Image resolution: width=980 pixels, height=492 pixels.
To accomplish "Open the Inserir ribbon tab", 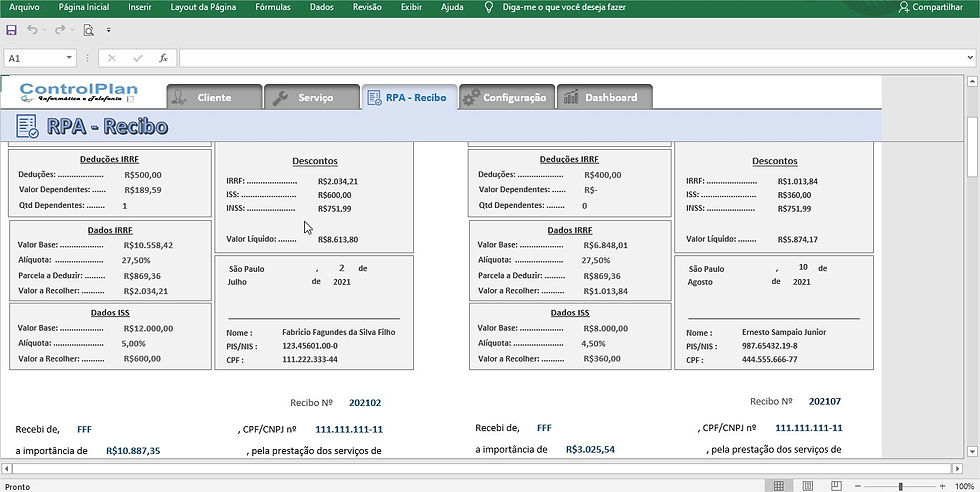I will (139, 8).
